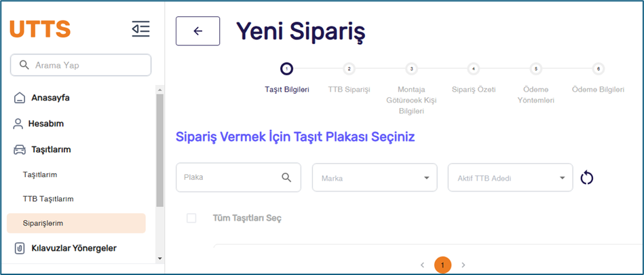
Task: Go to next page arrow
Action: (x=463, y=265)
